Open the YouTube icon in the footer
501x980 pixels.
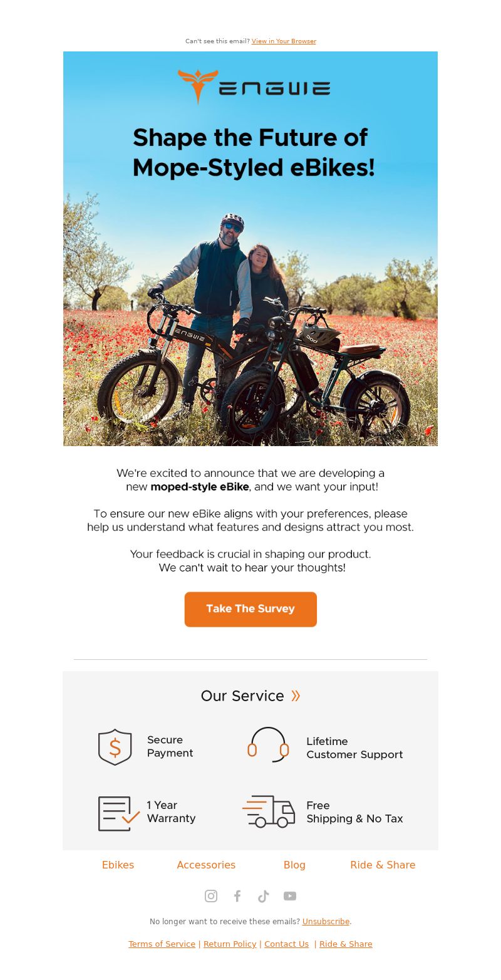coord(290,896)
